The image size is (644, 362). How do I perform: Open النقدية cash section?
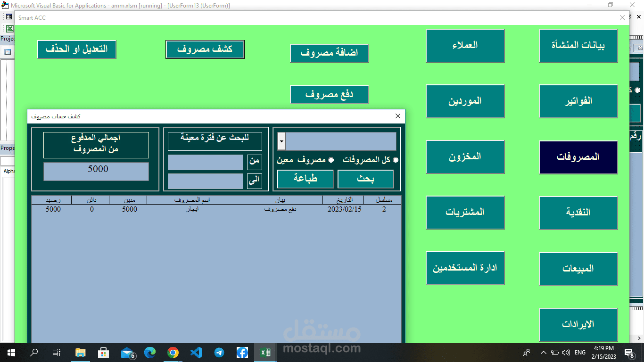[x=578, y=213]
